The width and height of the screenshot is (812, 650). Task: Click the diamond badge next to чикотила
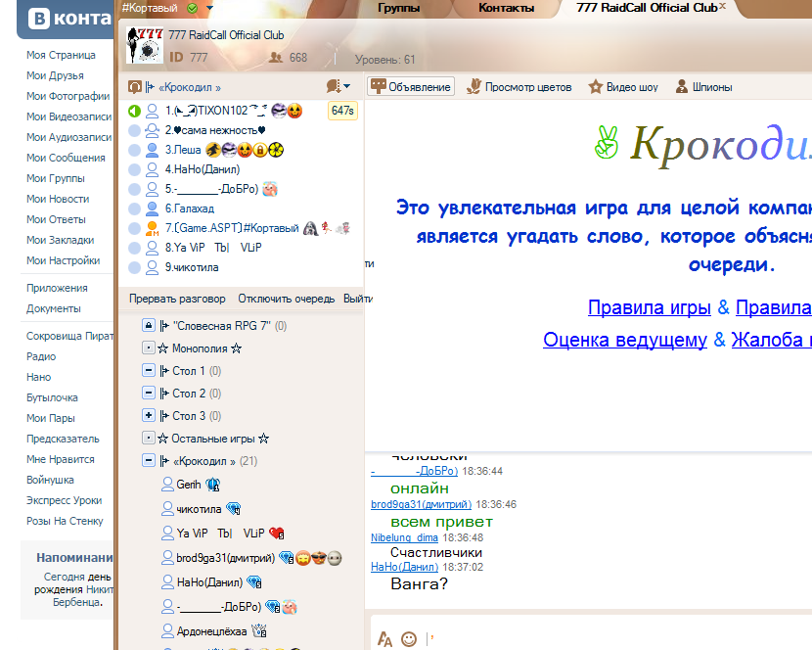234,508
